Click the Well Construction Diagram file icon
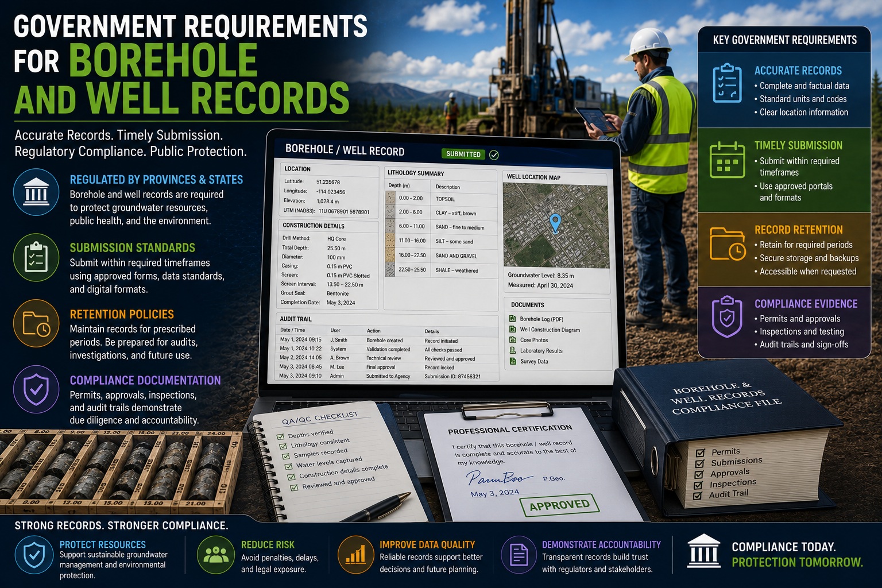 click(x=513, y=330)
